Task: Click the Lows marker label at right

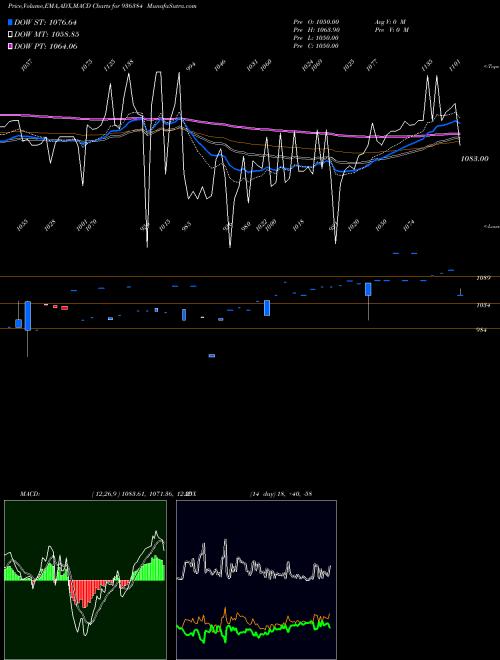Action: pyautogui.click(x=492, y=226)
